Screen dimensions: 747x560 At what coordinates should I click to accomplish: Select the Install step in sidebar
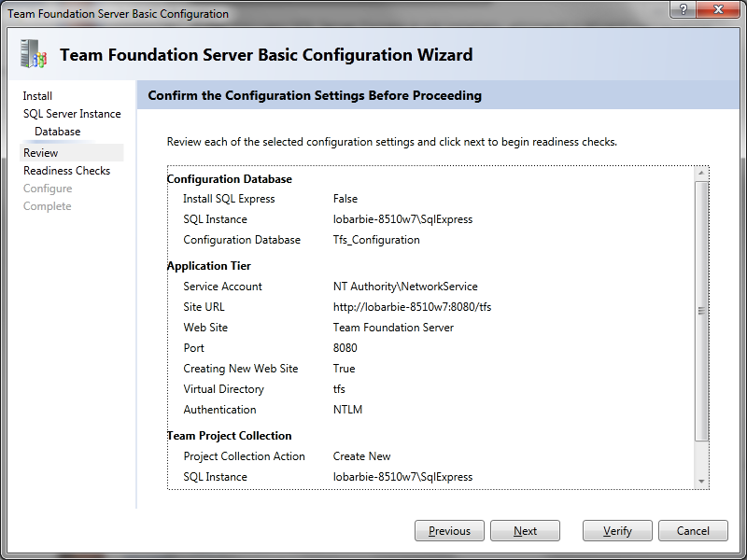coord(37,96)
